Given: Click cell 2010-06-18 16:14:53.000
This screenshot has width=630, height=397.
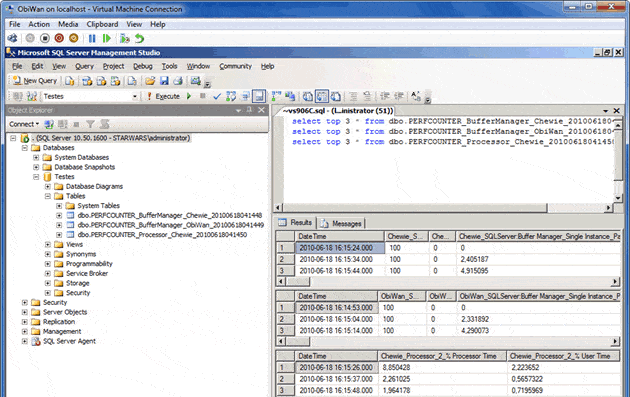Looking at the screenshot, I should (336, 308).
